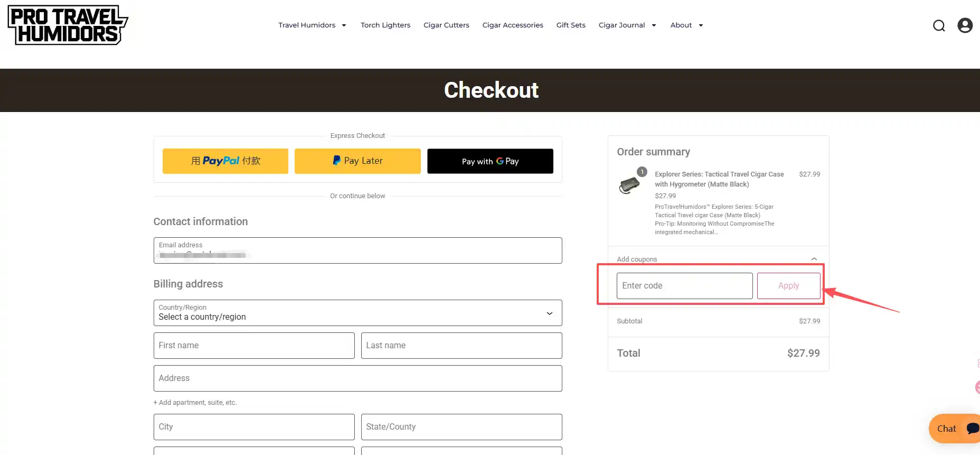Open the user account icon

pyautogui.click(x=965, y=25)
